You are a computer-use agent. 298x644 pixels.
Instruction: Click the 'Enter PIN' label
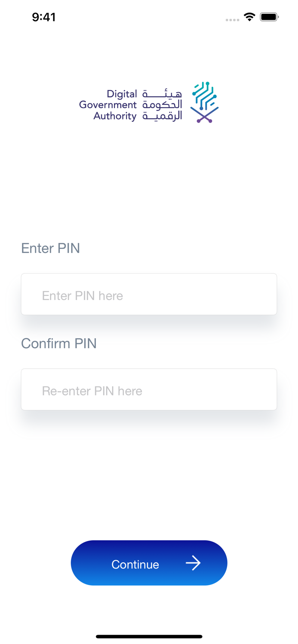(50, 248)
